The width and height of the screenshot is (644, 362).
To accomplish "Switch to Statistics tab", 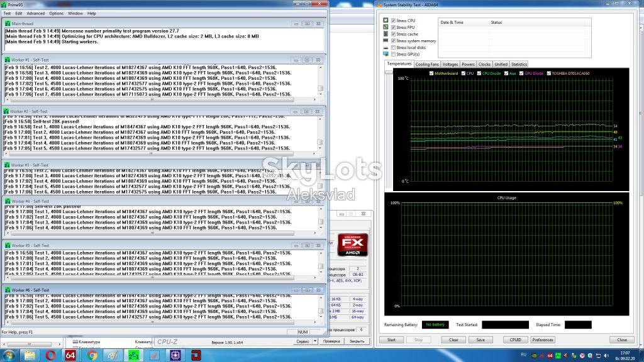I will click(x=519, y=65).
